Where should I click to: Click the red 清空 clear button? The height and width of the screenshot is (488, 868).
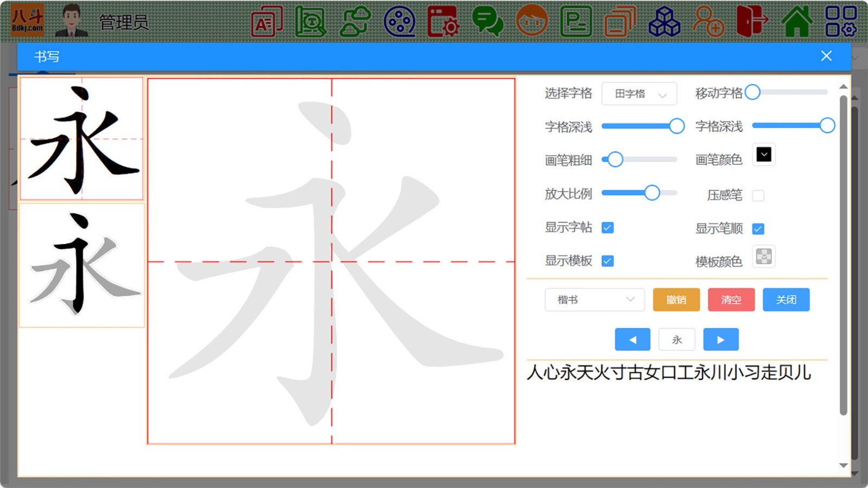731,299
